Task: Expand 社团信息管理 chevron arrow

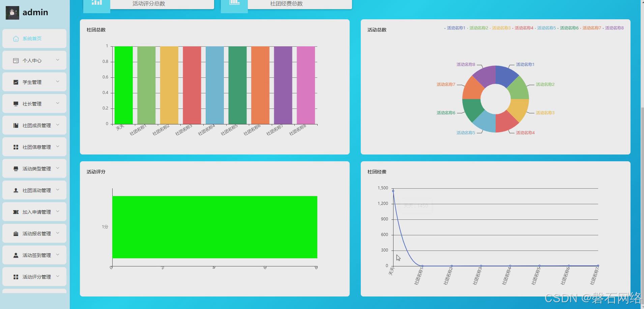Action: pyautogui.click(x=58, y=146)
